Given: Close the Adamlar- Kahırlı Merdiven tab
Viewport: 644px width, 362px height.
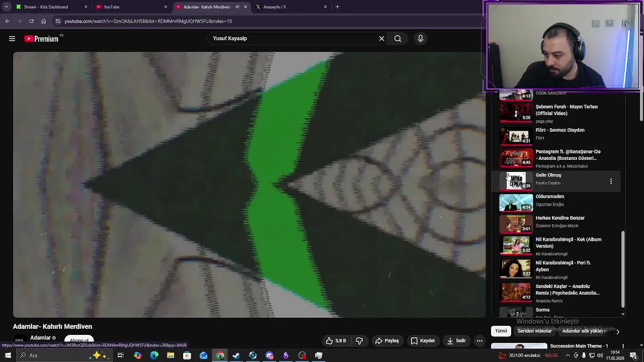Looking at the screenshot, I should click(x=246, y=7).
